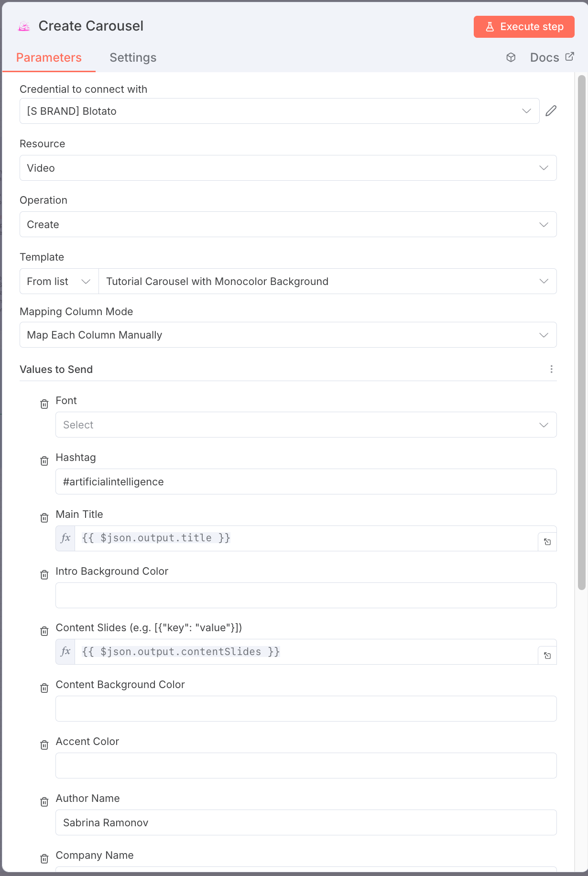Remove the Accent Color field
588x876 pixels.
point(44,745)
